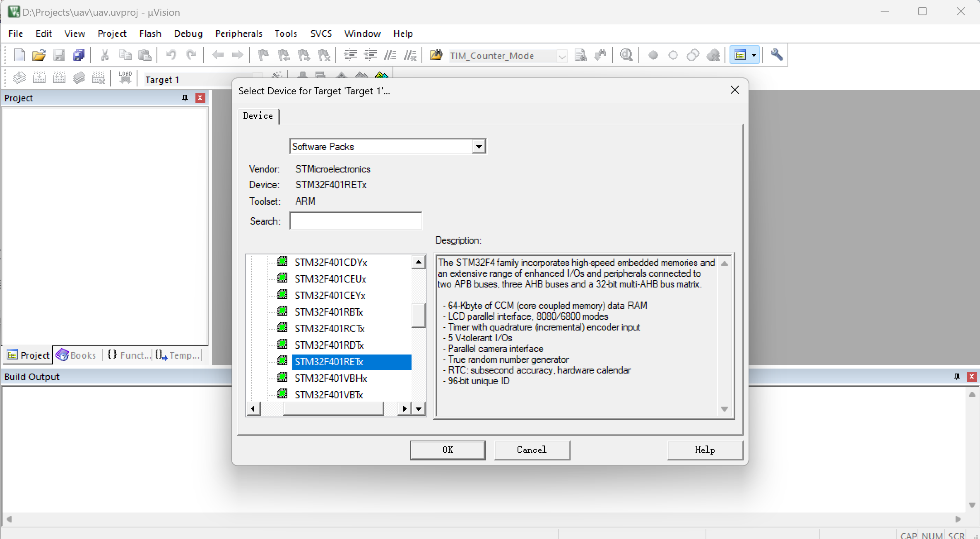Click the Clear All Bookmarks icon
980x539 pixels.
324,55
